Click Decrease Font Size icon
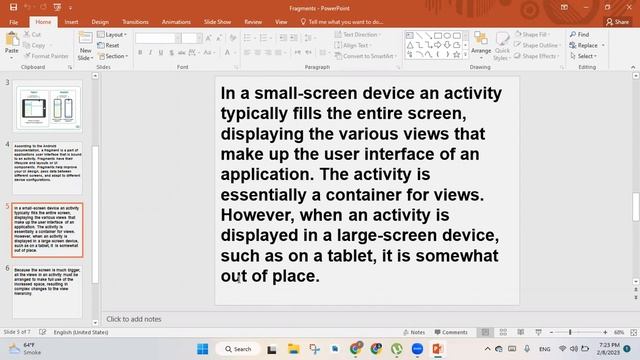640x360 pixels. 219,38
